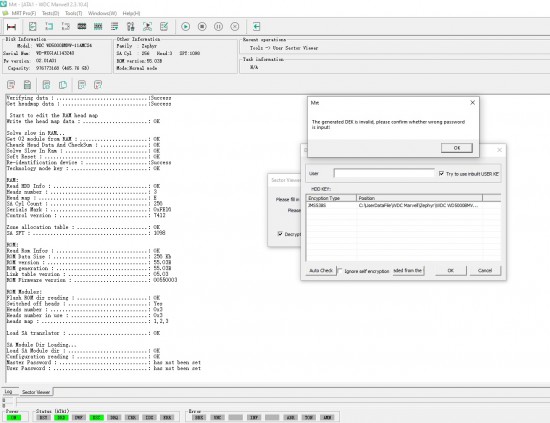Select the JMS538S row in HDD KEY list
Image resolution: width=550 pixels, height=423 pixels.
pyautogui.click(x=403, y=205)
